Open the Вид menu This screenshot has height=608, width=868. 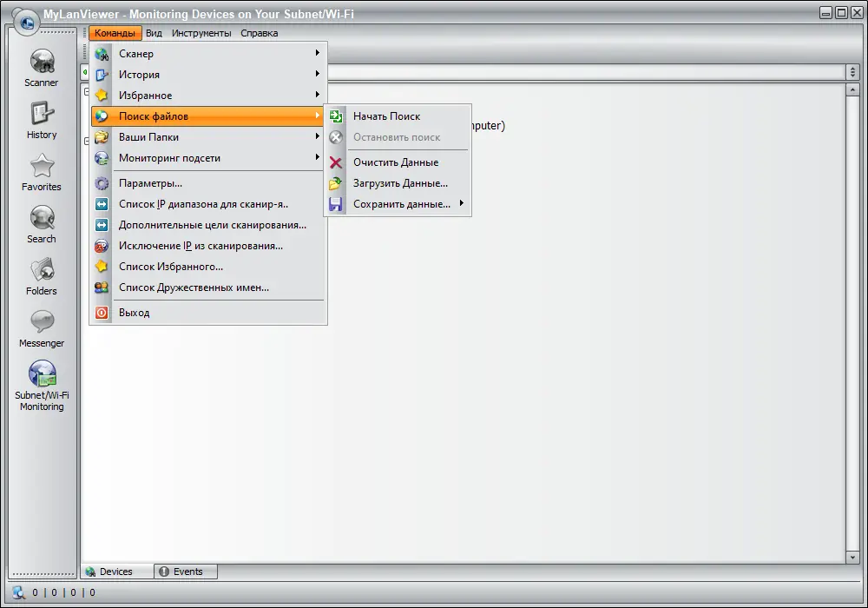[154, 33]
